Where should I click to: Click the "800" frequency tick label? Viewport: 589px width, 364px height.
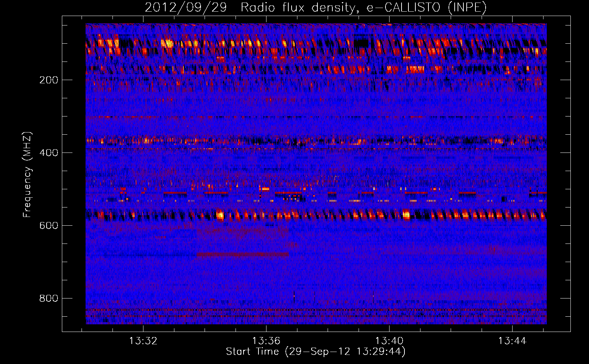[x=49, y=298]
